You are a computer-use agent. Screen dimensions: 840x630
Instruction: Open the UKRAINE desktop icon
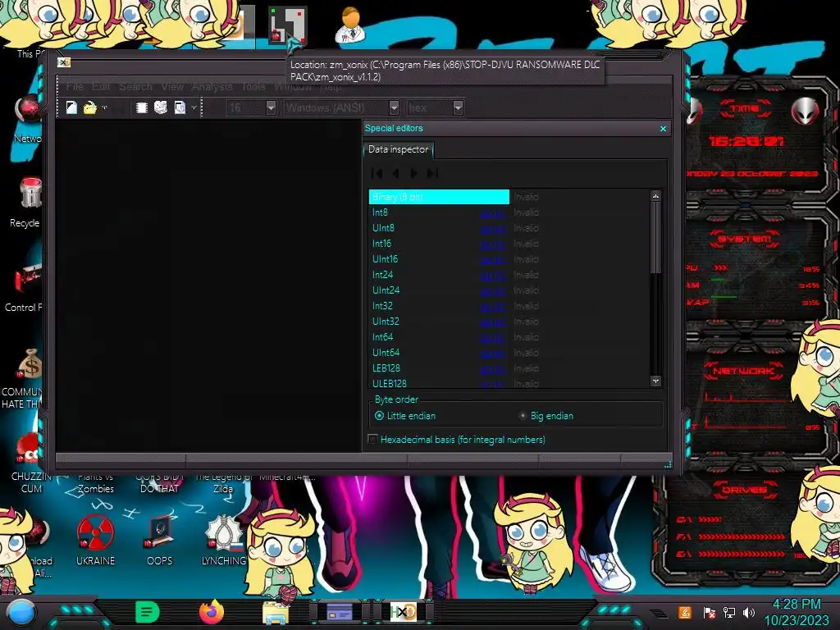tap(95, 540)
